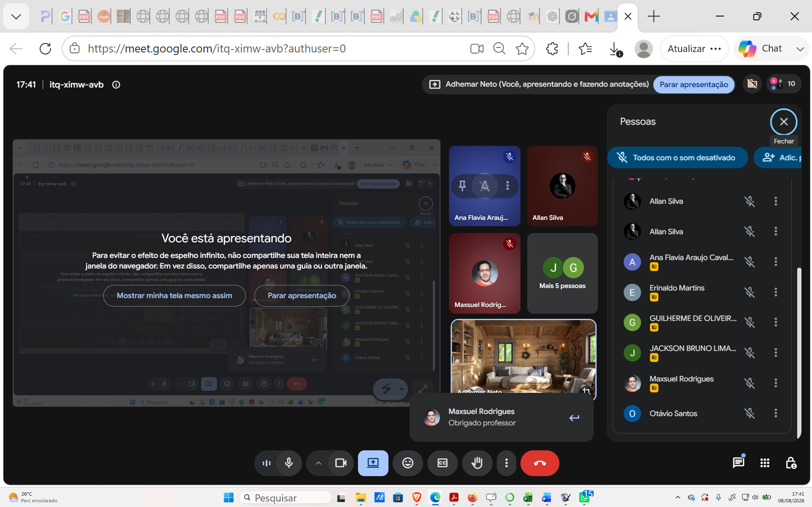This screenshot has width=812, height=507.
Task: Click the cabin-background self view thumbnail
Action: 523,359
